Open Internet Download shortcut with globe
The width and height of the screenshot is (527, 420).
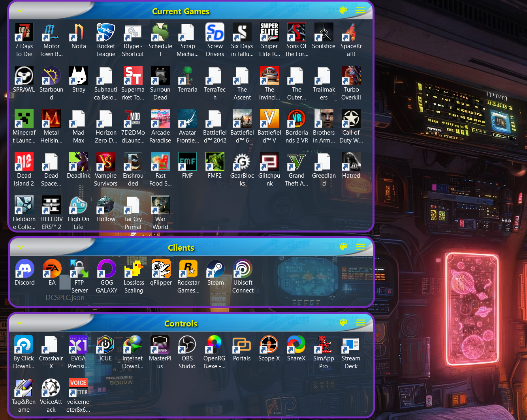(x=133, y=345)
